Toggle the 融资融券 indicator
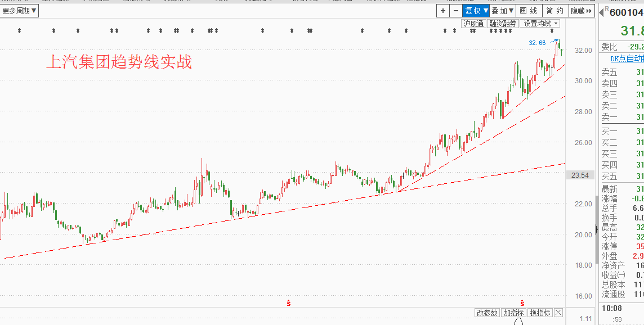 (503, 24)
